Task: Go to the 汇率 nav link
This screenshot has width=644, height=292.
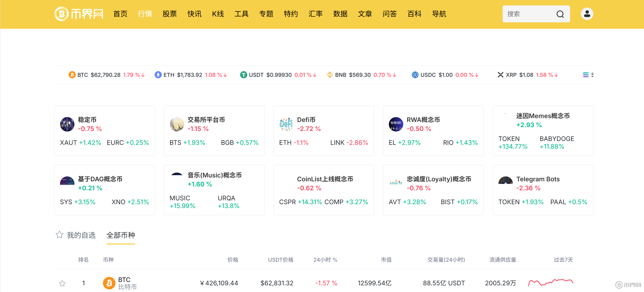Action: (315, 14)
